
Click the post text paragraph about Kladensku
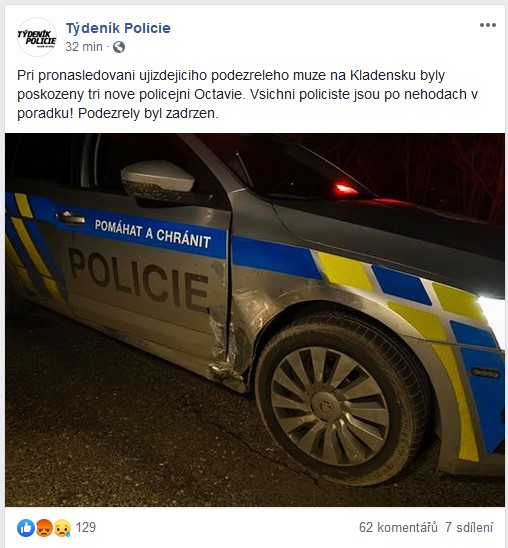click(x=247, y=94)
